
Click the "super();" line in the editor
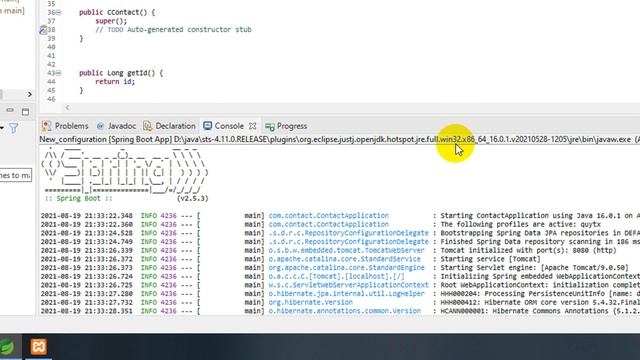tap(111, 21)
